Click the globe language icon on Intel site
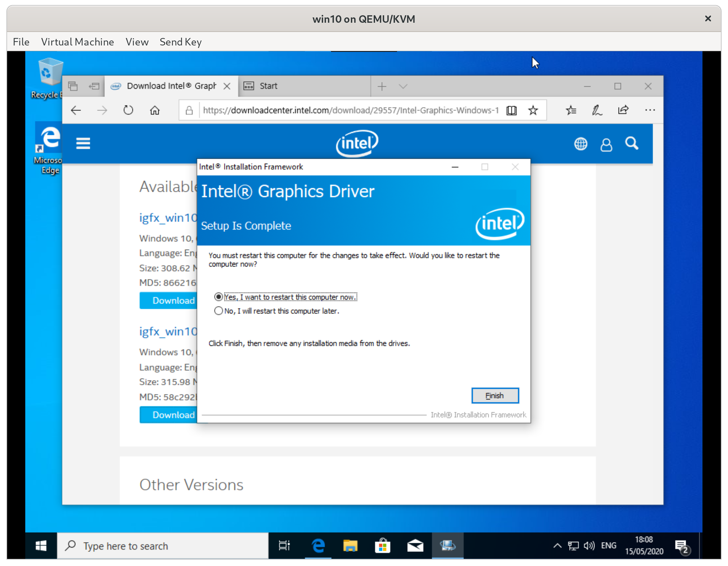Screen dimensions: 728x566 coord(581,144)
